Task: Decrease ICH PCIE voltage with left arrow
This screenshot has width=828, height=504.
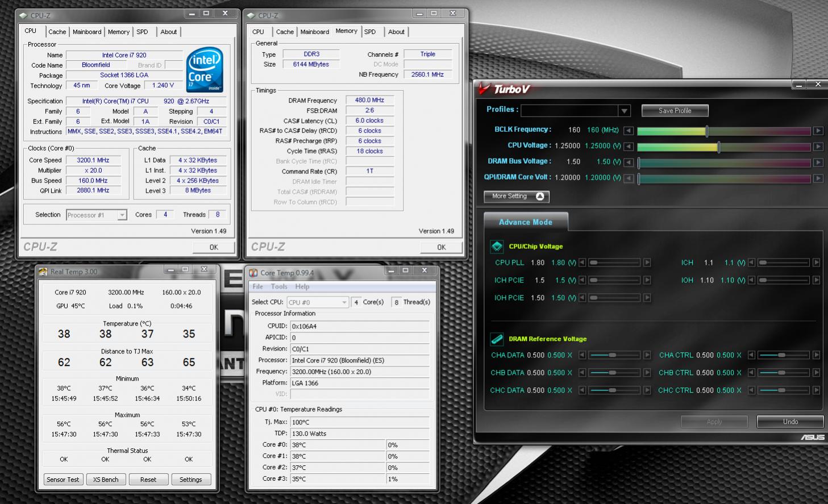Action: pyautogui.click(x=582, y=280)
